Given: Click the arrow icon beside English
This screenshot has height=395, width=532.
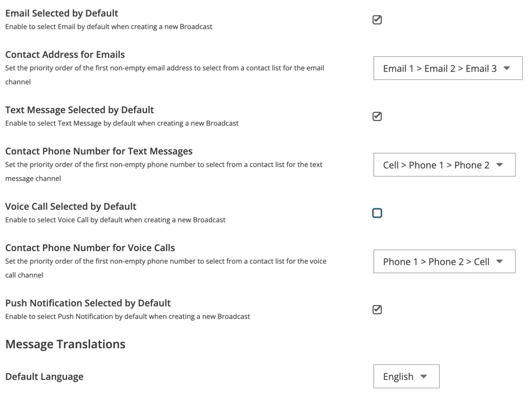Looking at the screenshot, I should point(423,376).
